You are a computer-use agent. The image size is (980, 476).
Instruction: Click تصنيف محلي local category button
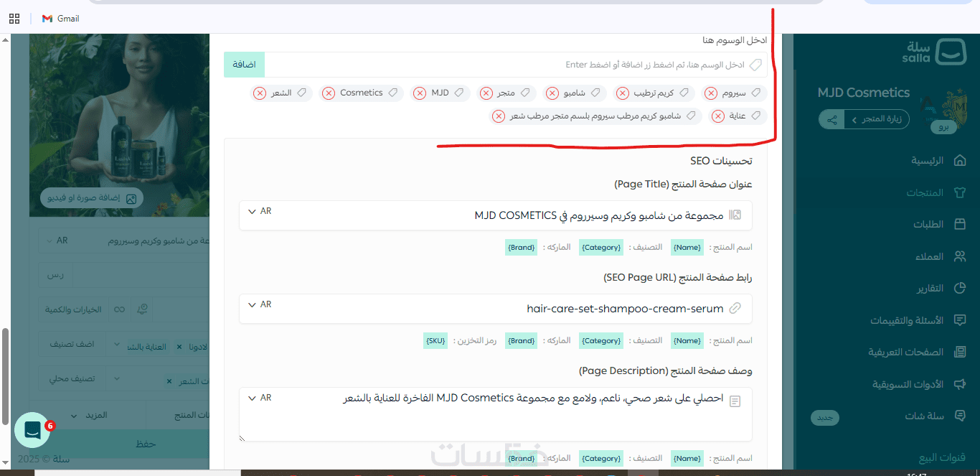72,378
